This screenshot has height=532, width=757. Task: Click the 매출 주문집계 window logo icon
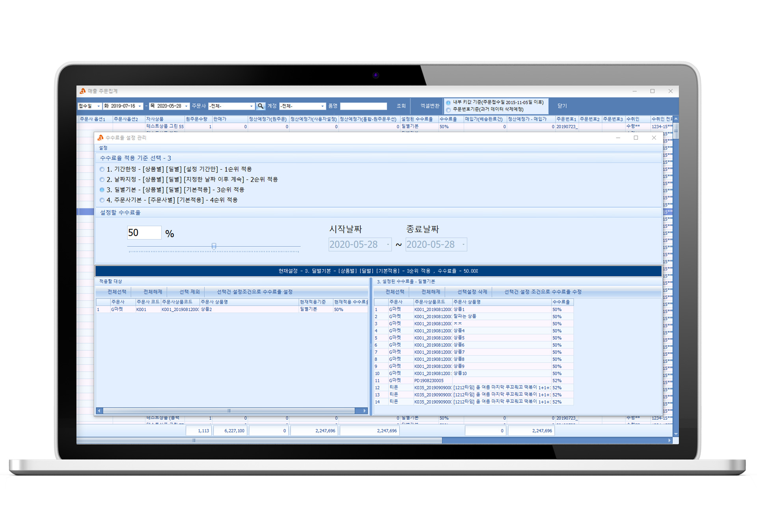pos(82,91)
